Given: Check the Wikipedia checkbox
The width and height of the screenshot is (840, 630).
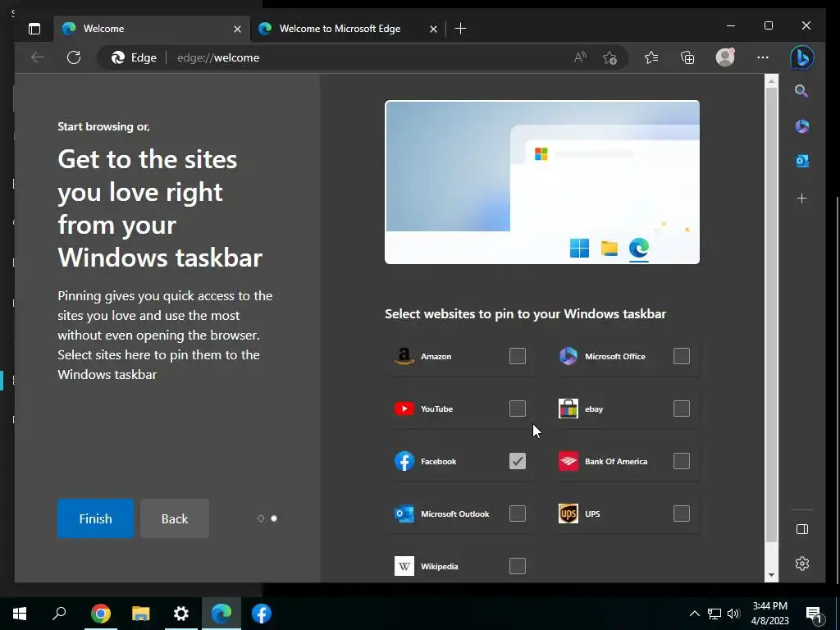Looking at the screenshot, I should coord(518,566).
